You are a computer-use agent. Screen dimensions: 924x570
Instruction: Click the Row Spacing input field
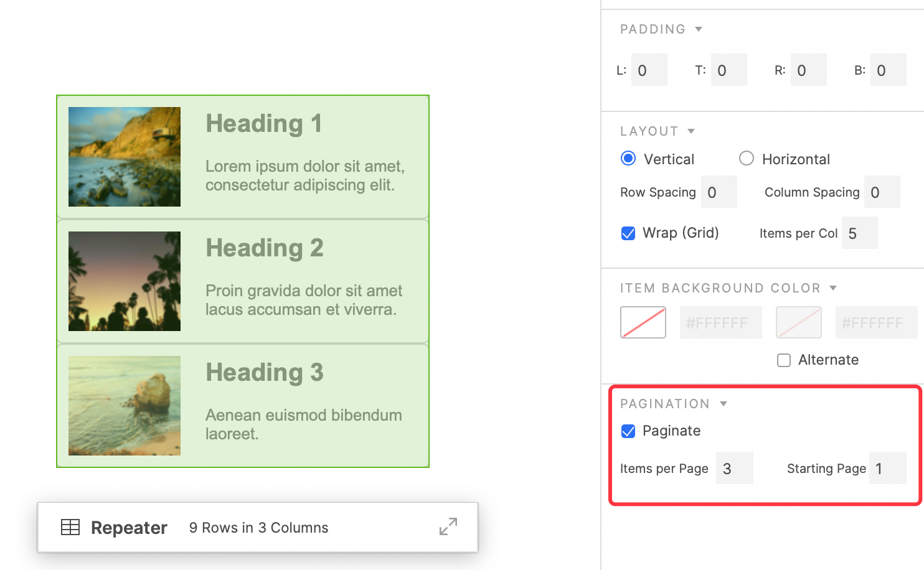pos(719,192)
